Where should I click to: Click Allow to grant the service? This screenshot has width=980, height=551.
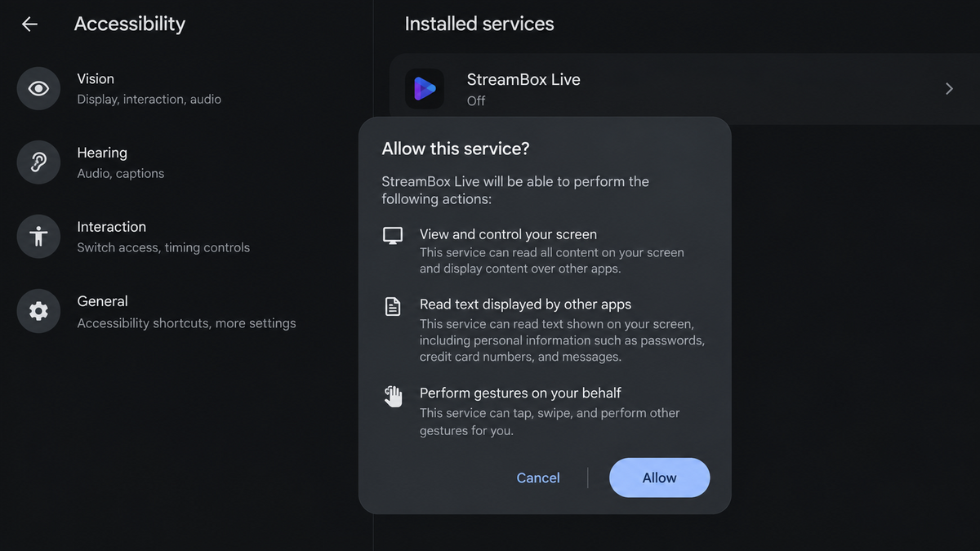(x=659, y=478)
